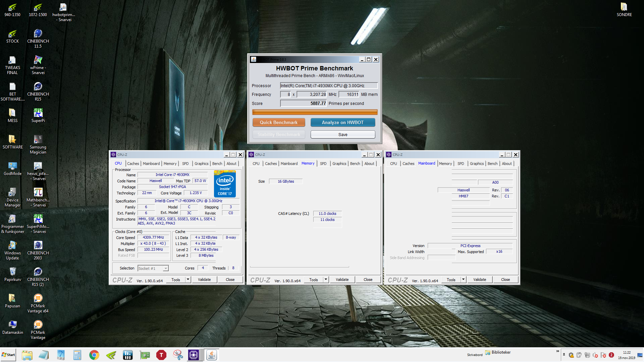Open the Windows Explorer taskbar icon

tap(27, 355)
